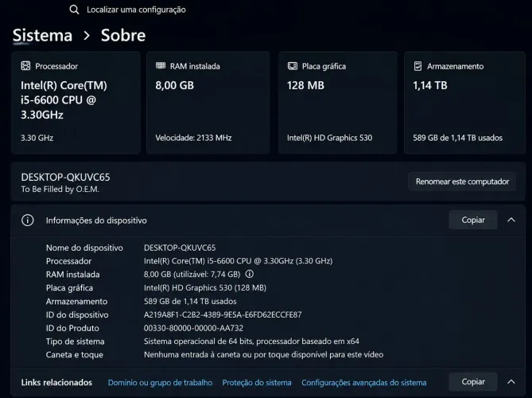Click the Sobre breadcrumb heading
This screenshot has height=398, width=532.
pos(123,35)
